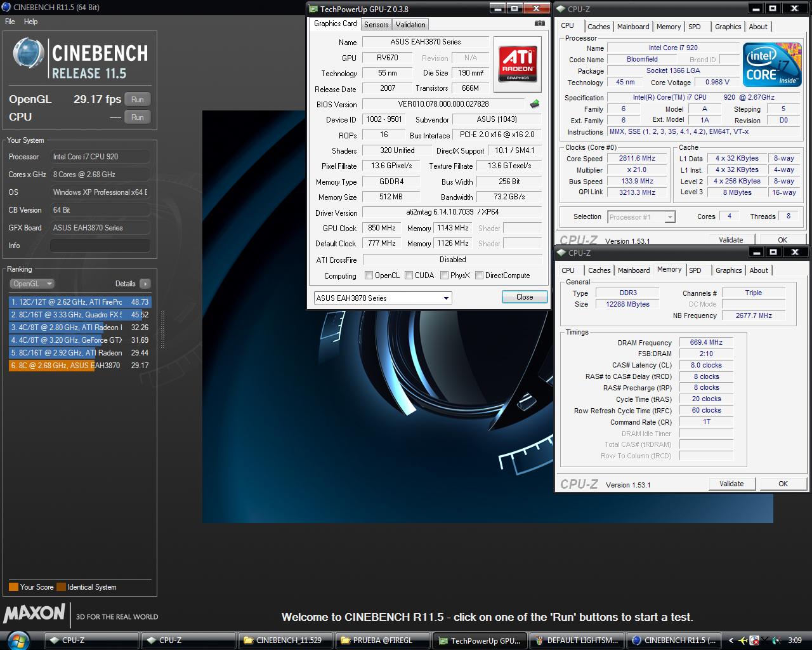The image size is (812, 650).
Task: Click OK in the CPU-Z memory timings window
Action: coord(783,484)
